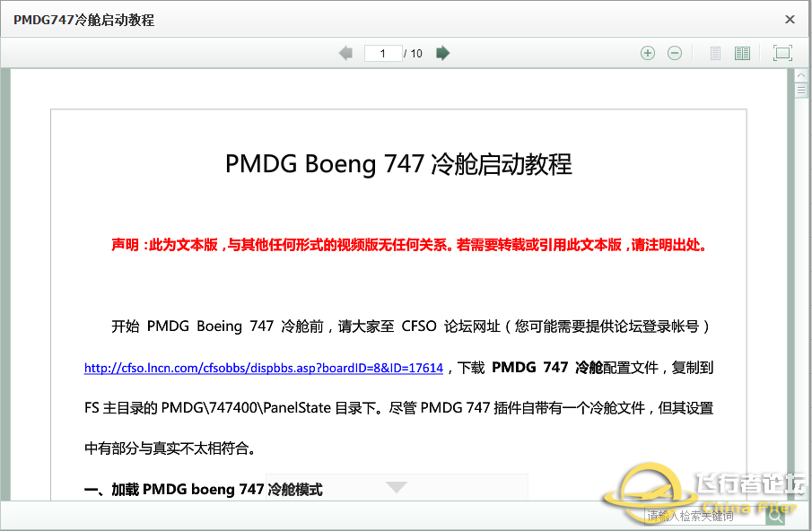Click window title PMDG747冷舱启动教程

84,21
